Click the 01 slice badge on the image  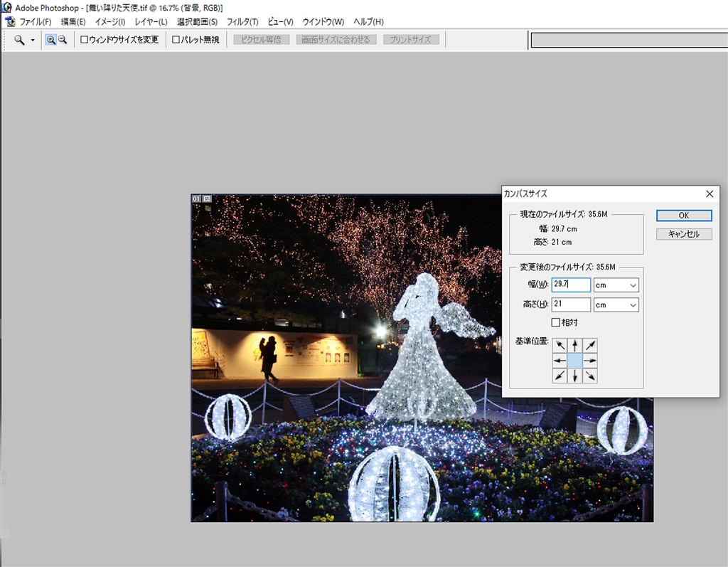196,198
